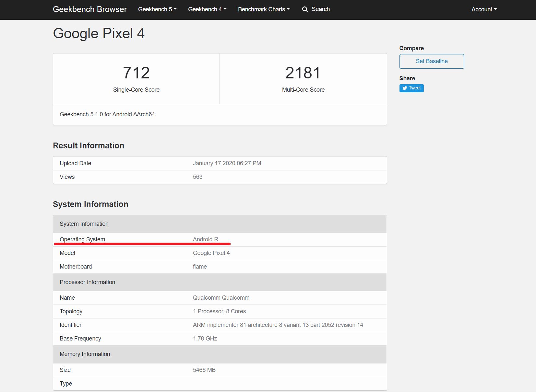Select the 2181 multi-core score

click(x=303, y=73)
